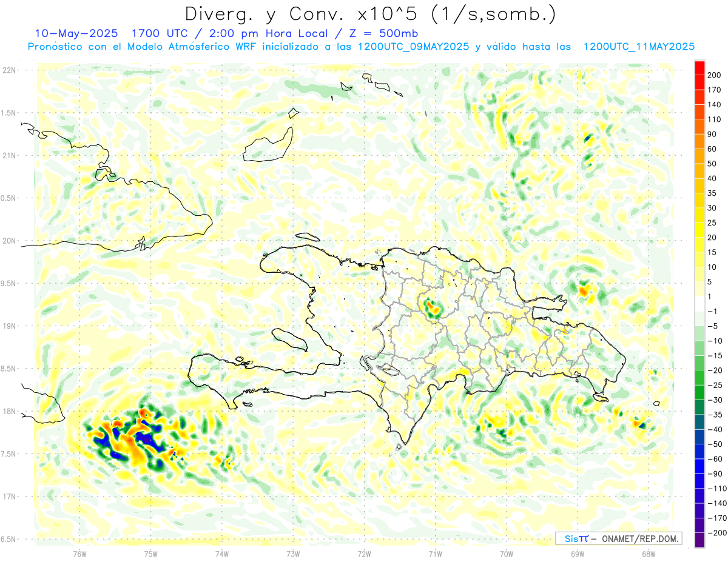
Task: Click the '8.5N' latitude label
Action: (8, 369)
